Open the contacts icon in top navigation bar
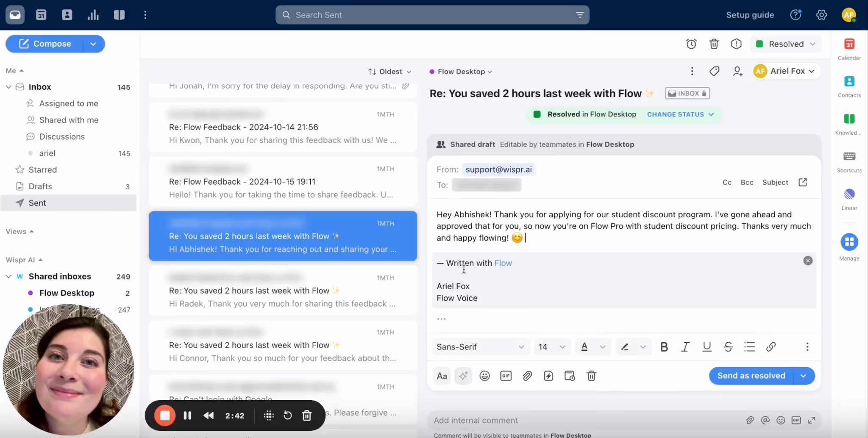Image resolution: width=868 pixels, height=438 pixels. (67, 15)
